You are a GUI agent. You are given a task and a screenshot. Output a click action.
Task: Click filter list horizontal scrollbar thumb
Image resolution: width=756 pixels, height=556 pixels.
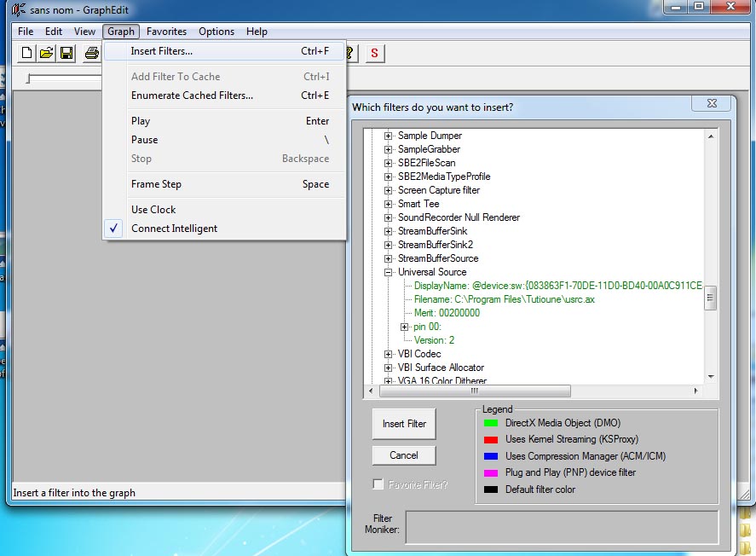475,391
